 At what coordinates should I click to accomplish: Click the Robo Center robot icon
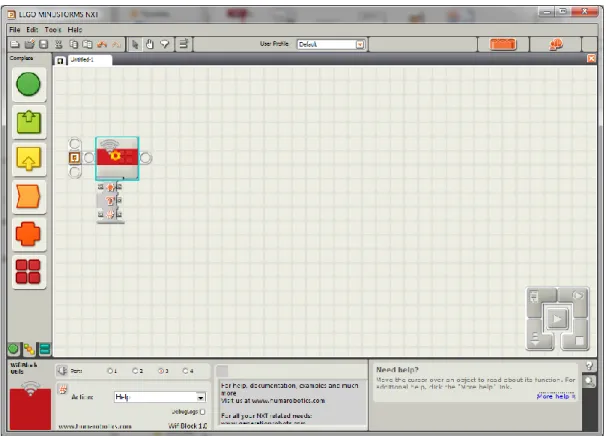[556, 44]
